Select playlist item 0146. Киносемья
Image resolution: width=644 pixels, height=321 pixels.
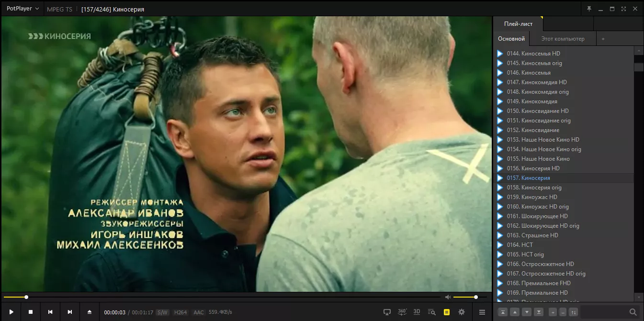tap(564, 73)
